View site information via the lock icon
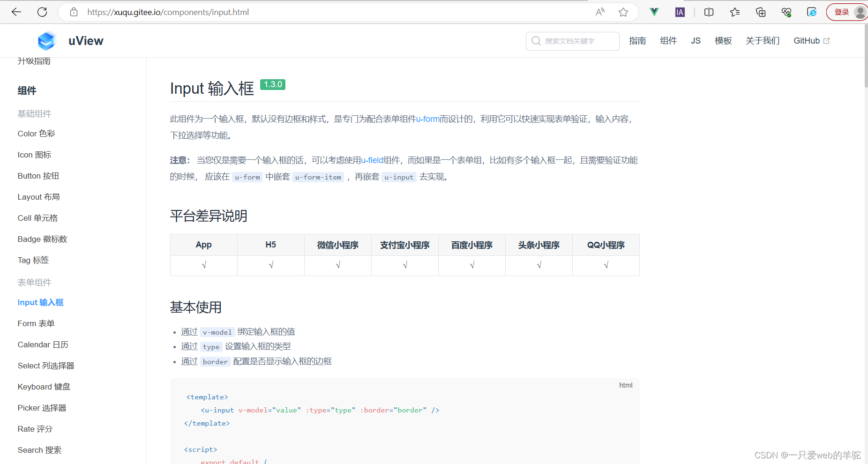 tap(74, 12)
